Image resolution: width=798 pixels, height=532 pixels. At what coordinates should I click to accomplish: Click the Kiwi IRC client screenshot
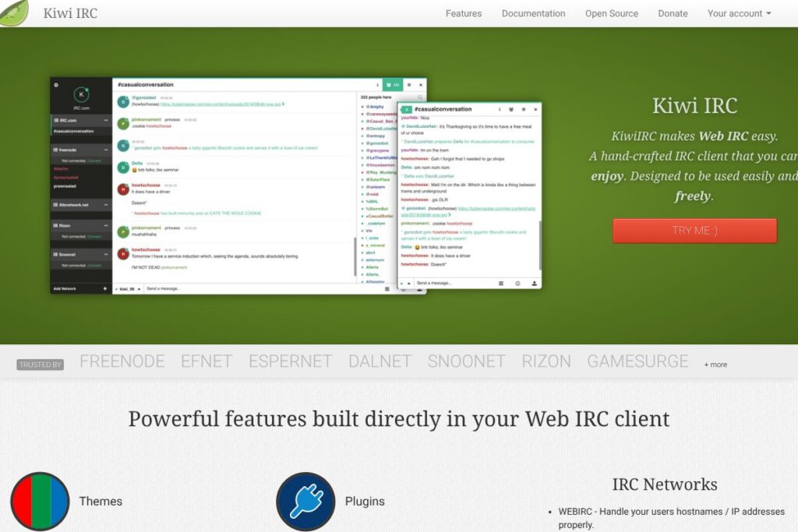click(296, 185)
